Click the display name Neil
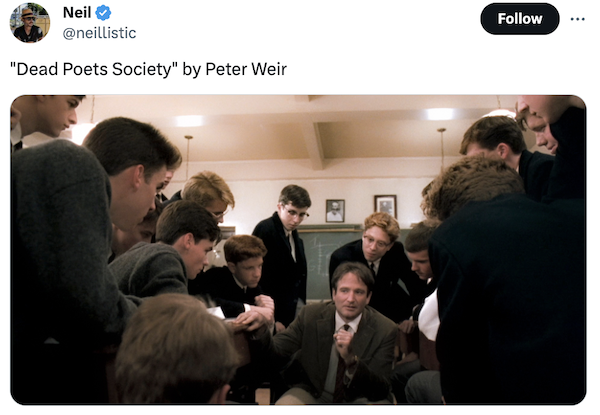The width and height of the screenshot is (600, 415). coord(76,13)
